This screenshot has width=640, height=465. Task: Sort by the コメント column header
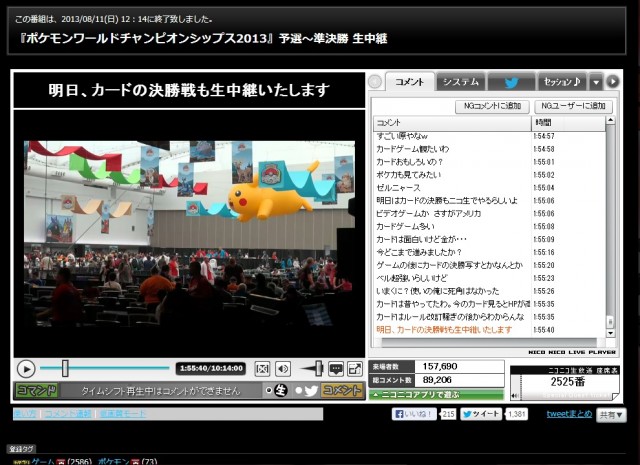point(452,122)
